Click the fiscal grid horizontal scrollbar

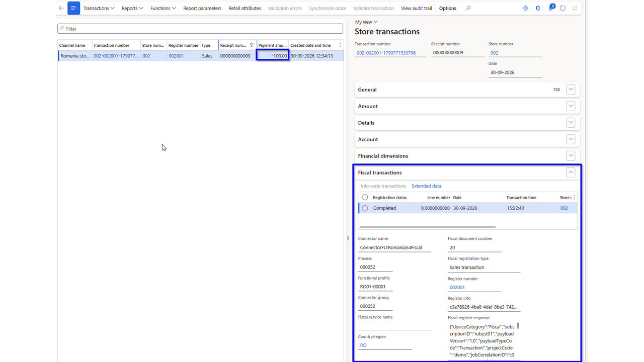(428, 227)
